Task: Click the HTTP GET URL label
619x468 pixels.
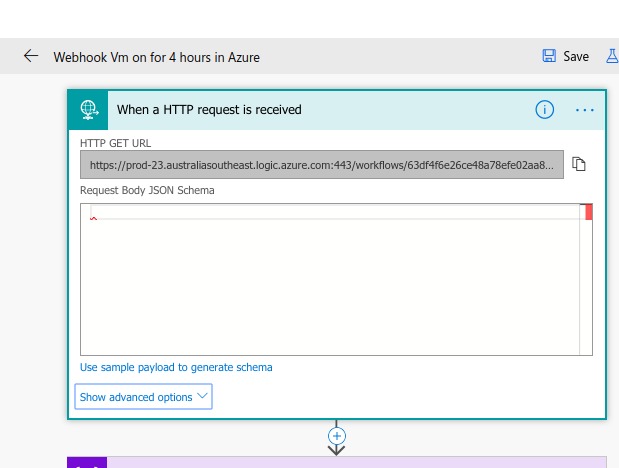Action: 115,143
